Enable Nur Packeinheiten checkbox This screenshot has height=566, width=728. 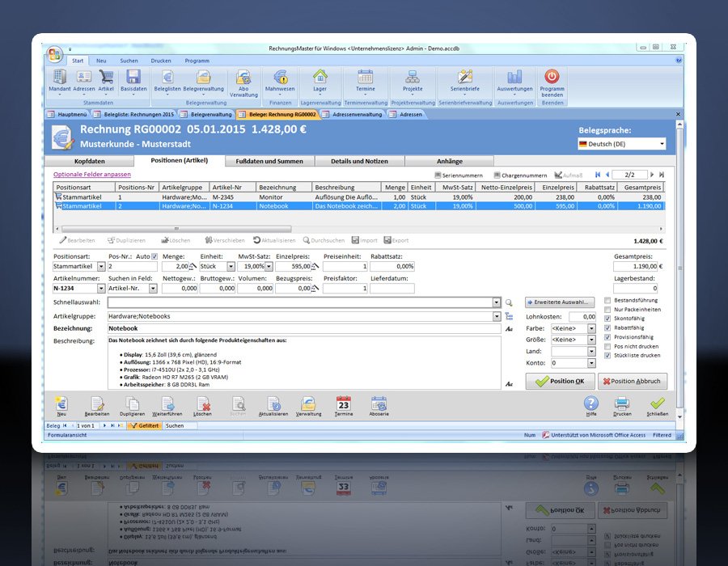tap(607, 310)
